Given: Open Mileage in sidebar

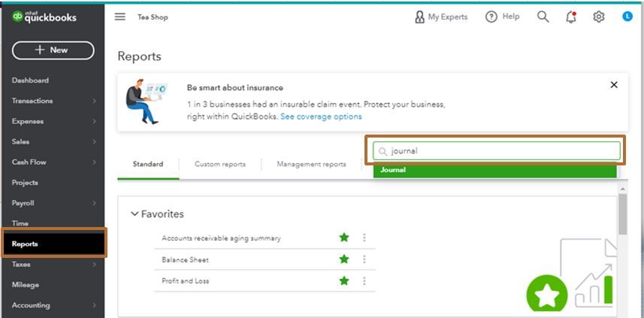Looking at the screenshot, I should [26, 285].
